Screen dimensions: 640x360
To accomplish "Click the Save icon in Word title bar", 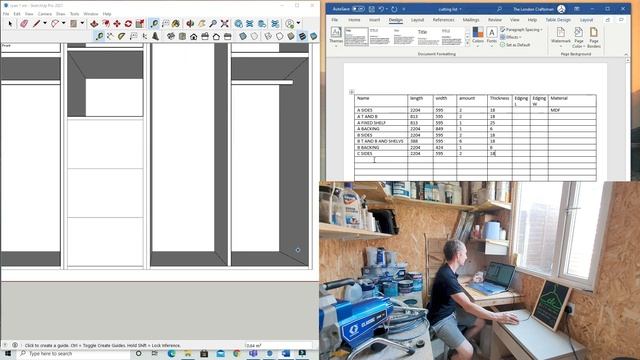I will coord(371,9).
